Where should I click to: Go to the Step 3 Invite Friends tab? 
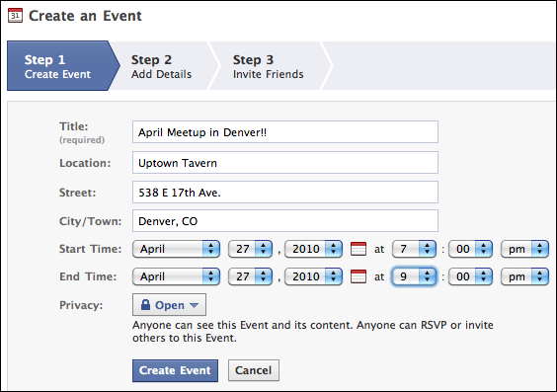pos(269,66)
